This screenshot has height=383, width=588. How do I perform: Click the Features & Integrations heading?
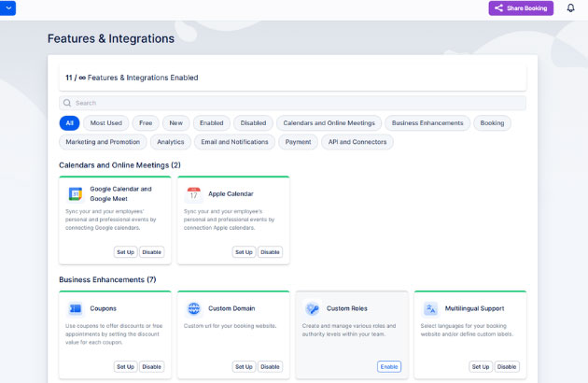tap(111, 38)
